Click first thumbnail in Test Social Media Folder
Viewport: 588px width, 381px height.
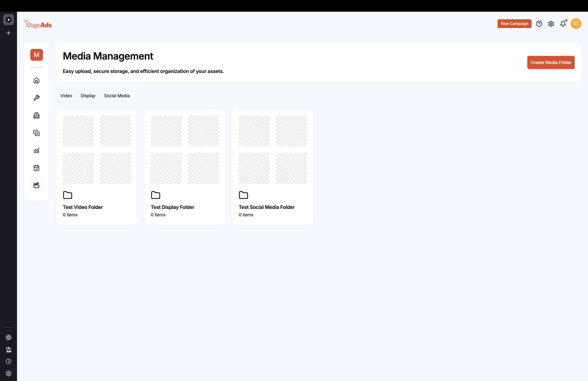[x=254, y=131]
